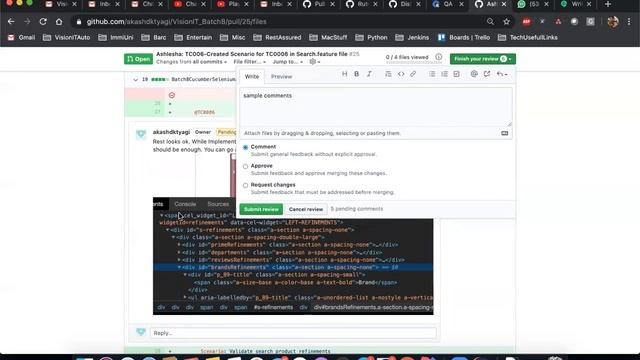Open the Python bookmarks folder

(x=371, y=38)
